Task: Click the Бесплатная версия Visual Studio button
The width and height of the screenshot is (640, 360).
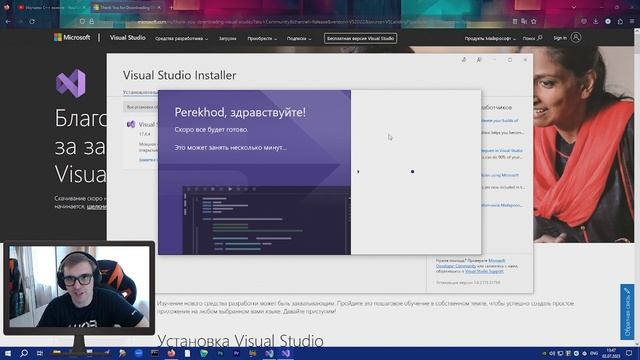Action: (x=360, y=38)
